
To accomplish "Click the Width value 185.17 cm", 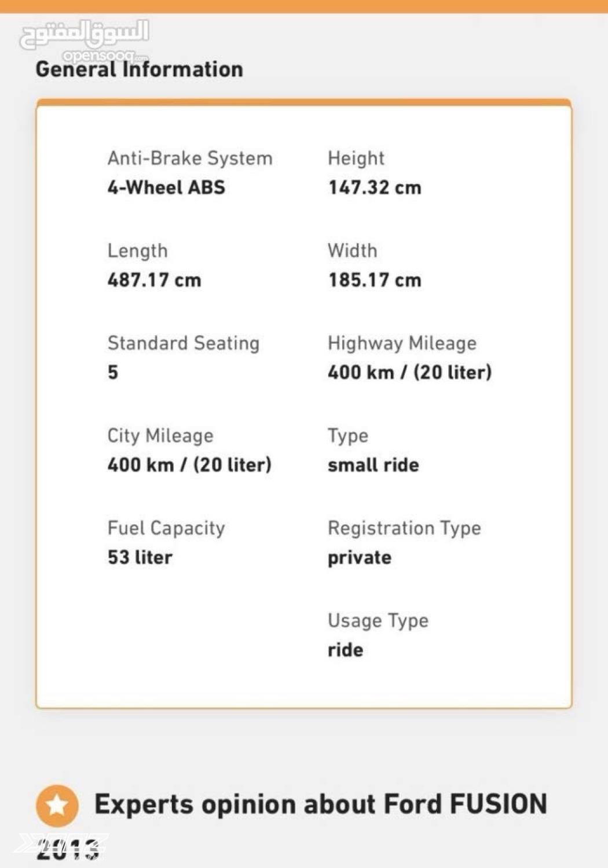I will pos(375,280).
